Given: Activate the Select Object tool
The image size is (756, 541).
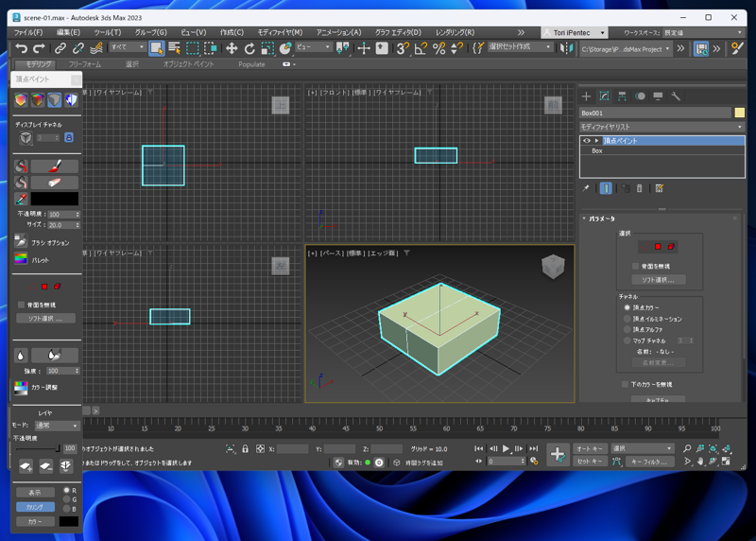Looking at the screenshot, I should [156, 48].
